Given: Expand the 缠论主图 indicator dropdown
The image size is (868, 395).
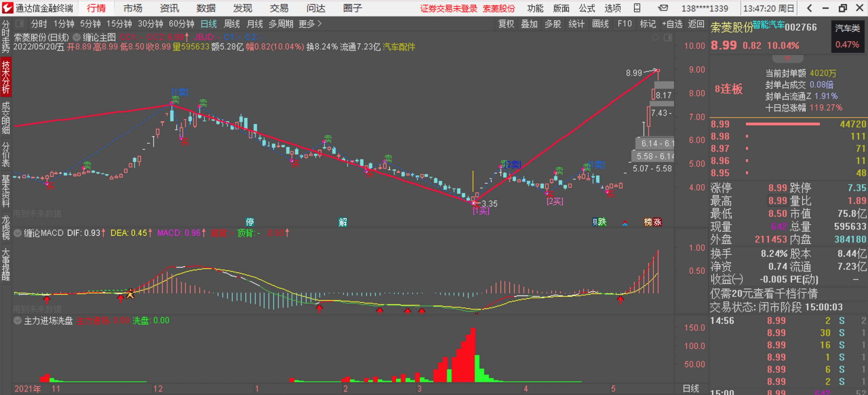Looking at the screenshot, I should point(77,37).
